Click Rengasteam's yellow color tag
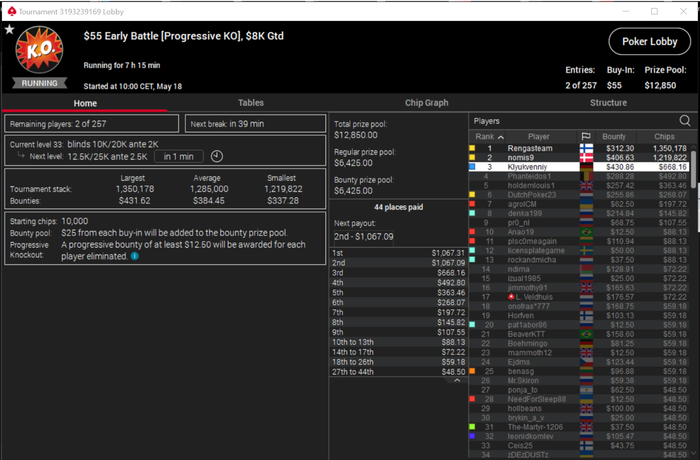The height and width of the screenshot is (460, 700). [472, 148]
